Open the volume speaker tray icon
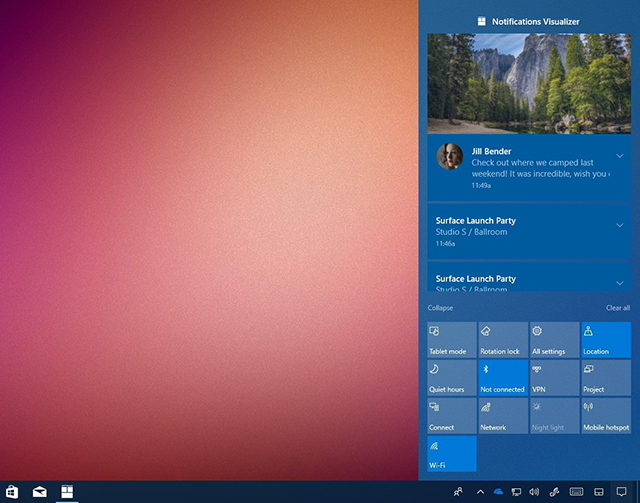 534,492
